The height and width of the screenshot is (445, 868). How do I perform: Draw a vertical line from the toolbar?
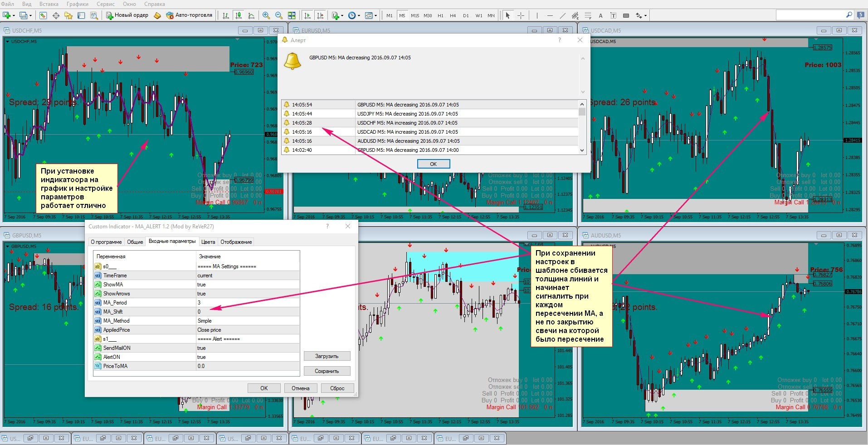point(537,15)
